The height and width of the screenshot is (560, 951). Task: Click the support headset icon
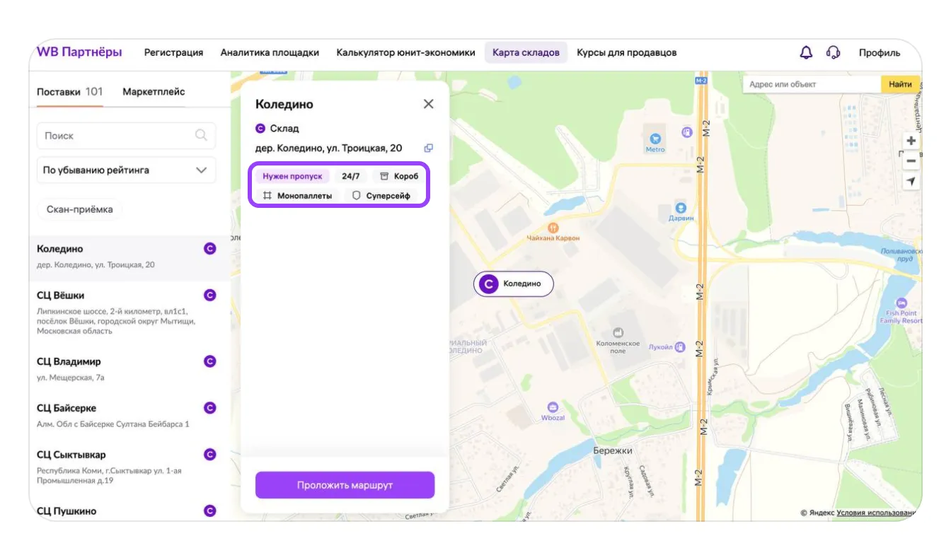tap(833, 52)
